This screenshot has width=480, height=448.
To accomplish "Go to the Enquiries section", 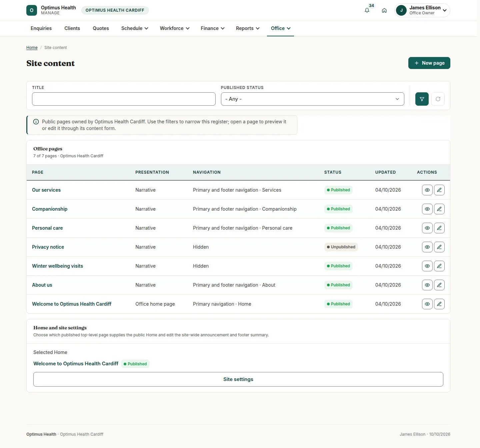I will 41,28.
